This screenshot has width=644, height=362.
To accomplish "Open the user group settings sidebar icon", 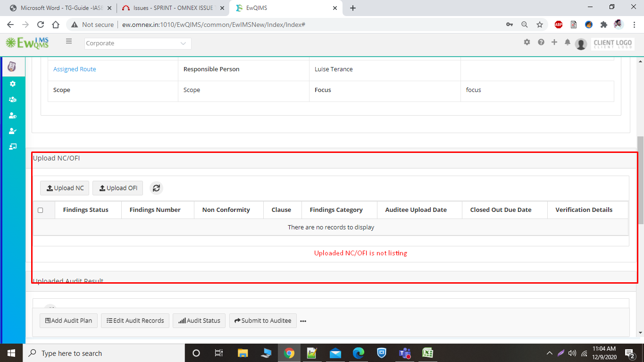I will tap(13, 100).
